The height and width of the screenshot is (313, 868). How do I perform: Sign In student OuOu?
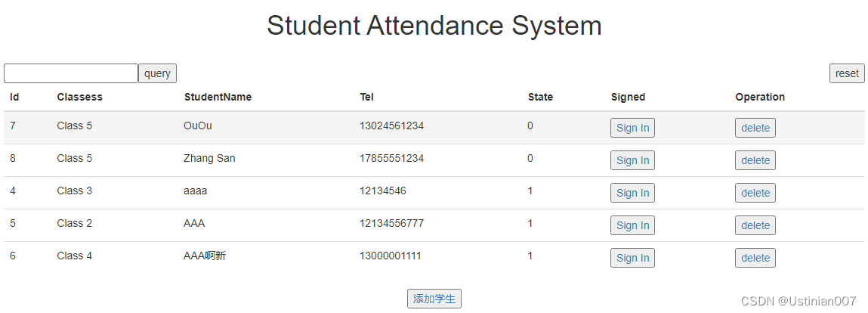pyautogui.click(x=633, y=128)
